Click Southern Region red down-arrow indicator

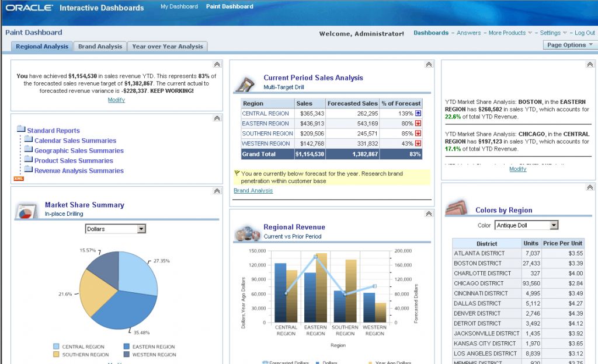[x=418, y=133]
